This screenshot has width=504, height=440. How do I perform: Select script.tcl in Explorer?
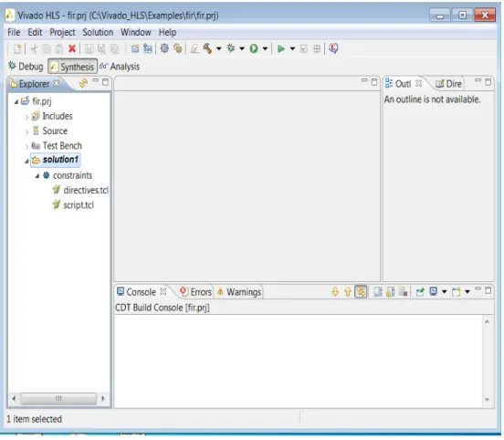click(x=74, y=205)
